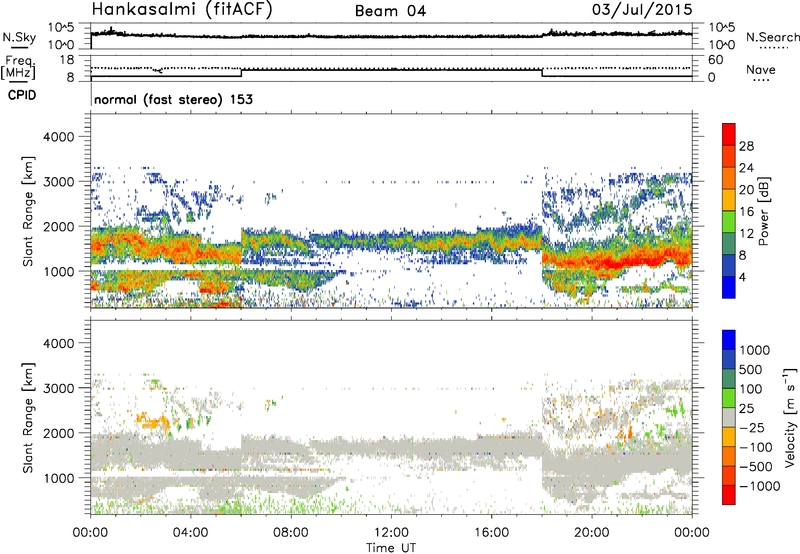The image size is (800, 554).
Task: Click the 3000 tick of the velocity panel
Action: point(58,388)
